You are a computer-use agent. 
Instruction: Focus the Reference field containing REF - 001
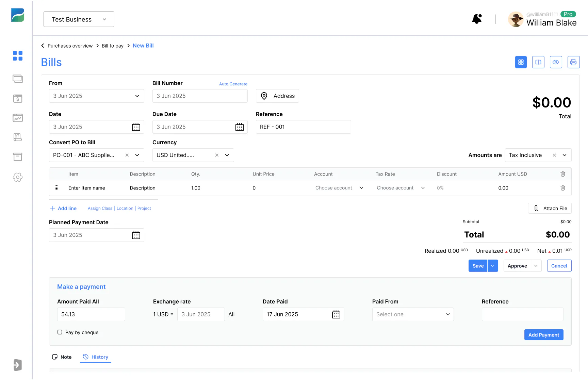[303, 127]
